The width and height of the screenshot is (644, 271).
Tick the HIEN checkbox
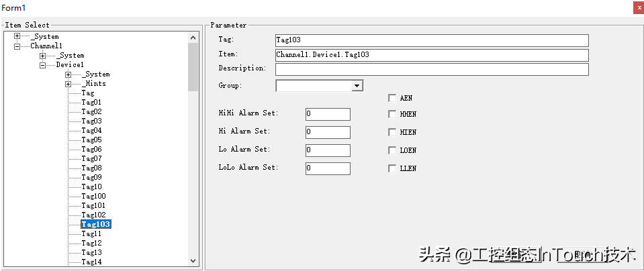point(392,133)
